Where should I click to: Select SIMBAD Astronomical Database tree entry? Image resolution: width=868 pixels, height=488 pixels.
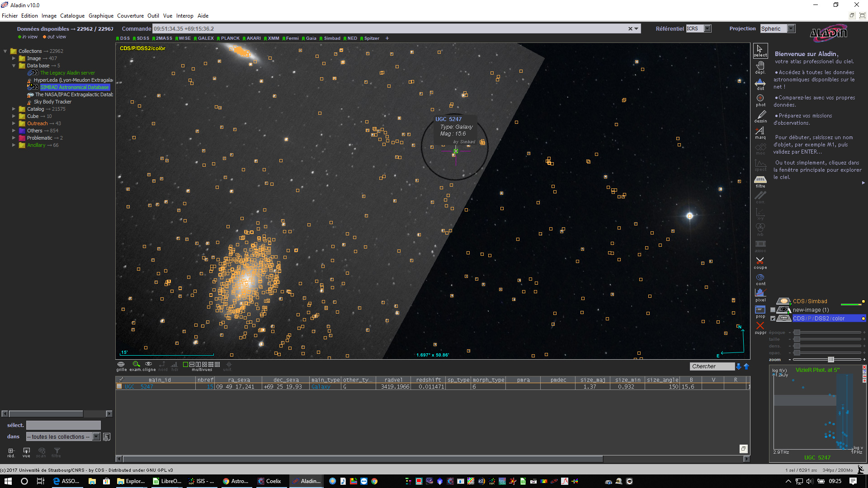tap(74, 87)
